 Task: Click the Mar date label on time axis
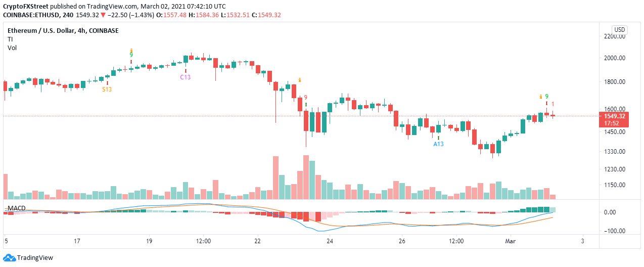tap(511, 241)
